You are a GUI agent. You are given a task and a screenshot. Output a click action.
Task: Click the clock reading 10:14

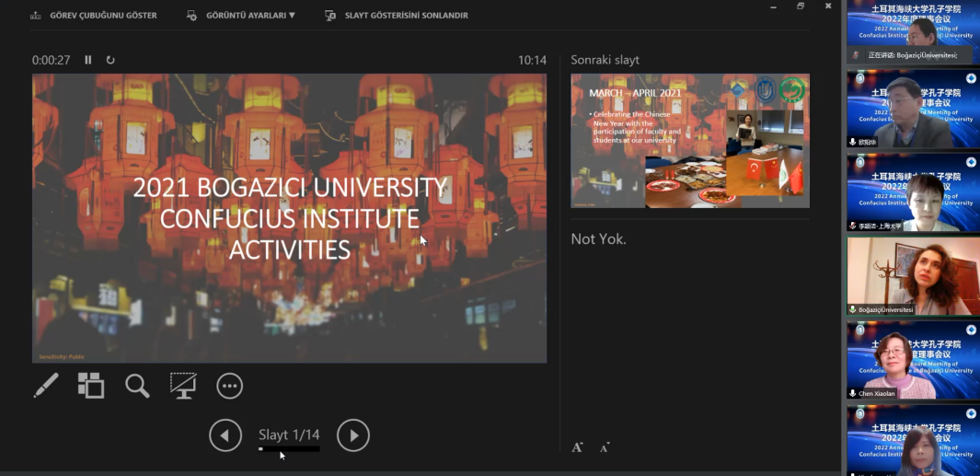coord(532,60)
